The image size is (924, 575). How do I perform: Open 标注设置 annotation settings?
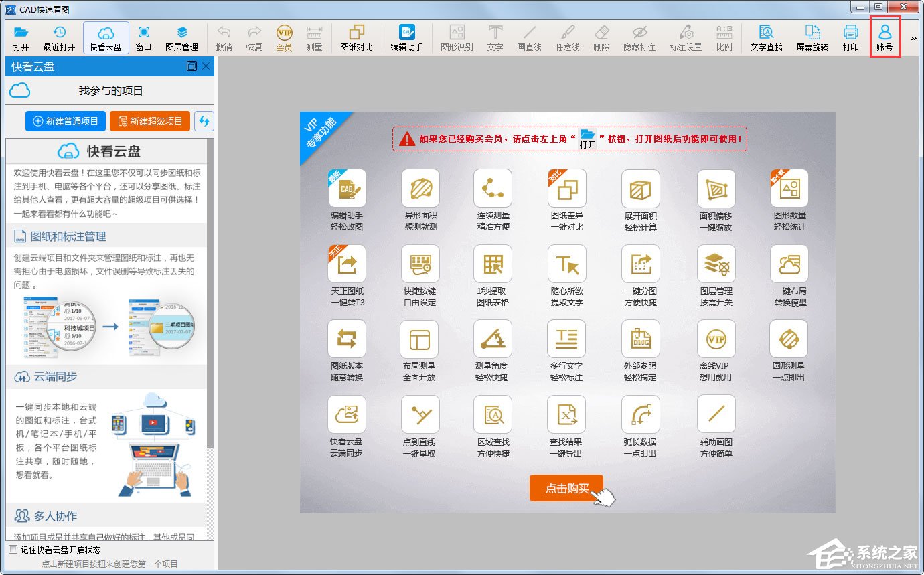688,37
